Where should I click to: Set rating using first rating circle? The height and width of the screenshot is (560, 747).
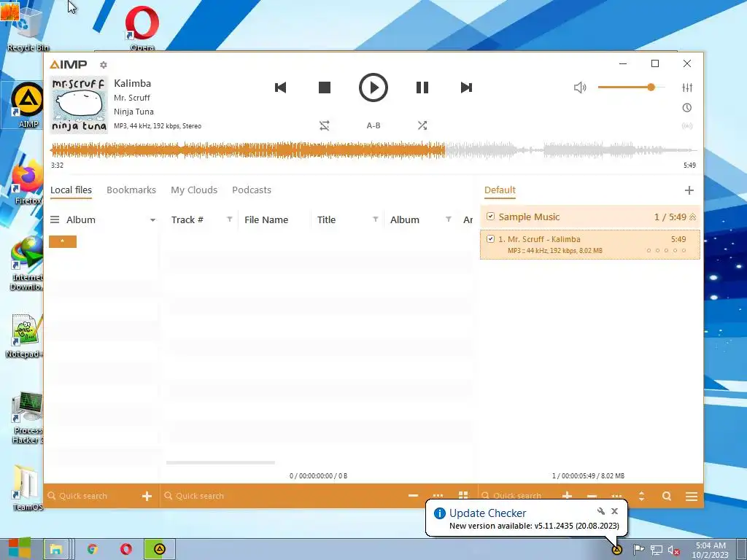pyautogui.click(x=649, y=251)
